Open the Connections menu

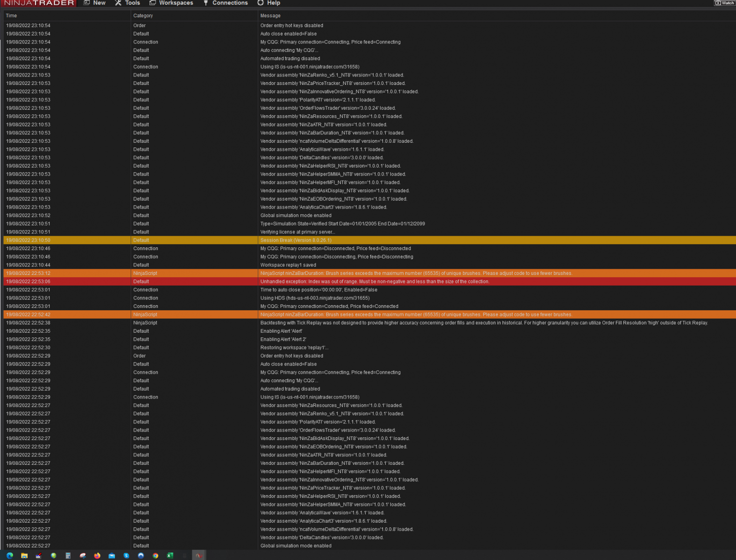coord(226,3)
